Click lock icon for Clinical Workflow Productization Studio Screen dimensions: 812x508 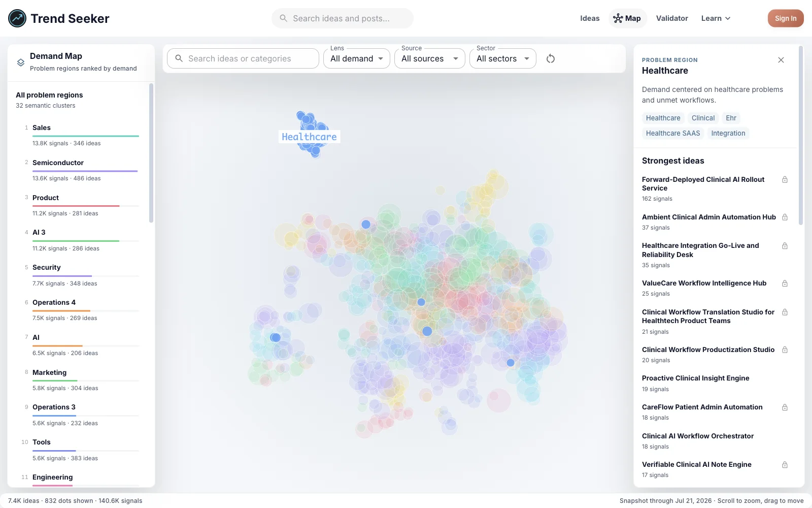pos(785,350)
